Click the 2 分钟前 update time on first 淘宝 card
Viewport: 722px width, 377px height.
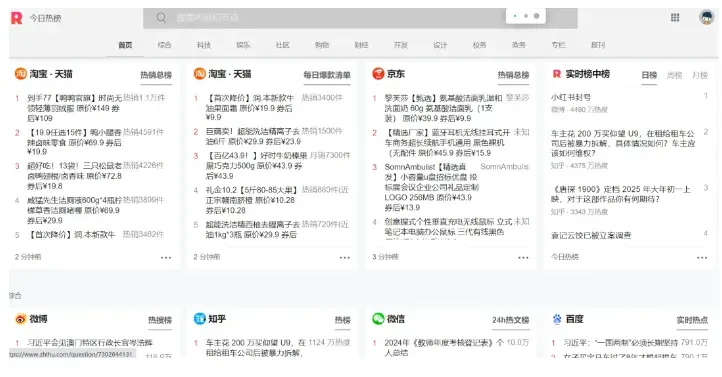pyautogui.click(x=28, y=257)
